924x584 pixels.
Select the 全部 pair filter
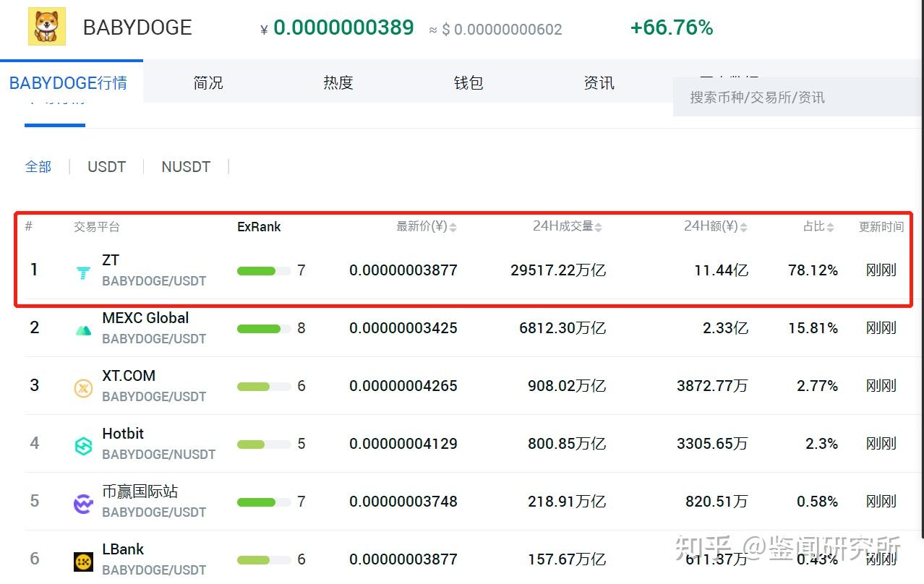(x=38, y=166)
